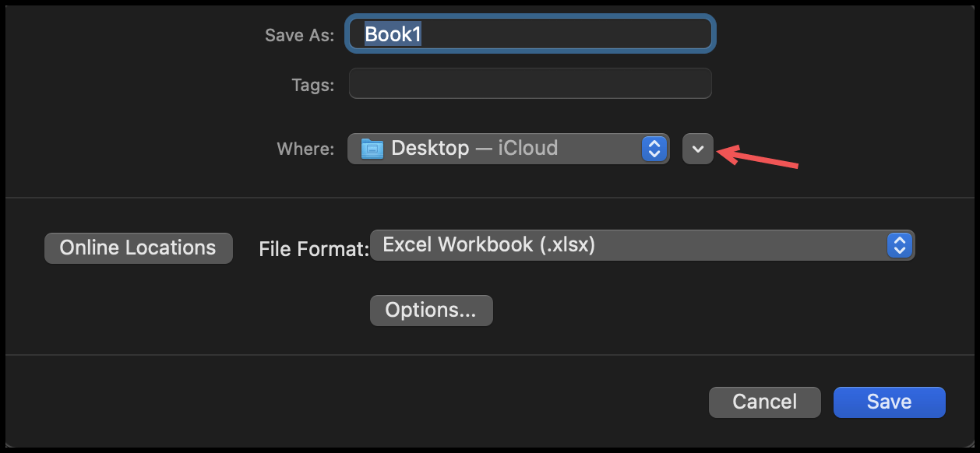Image resolution: width=980 pixels, height=453 pixels.
Task: Click Excel Workbook (.xlsx) to change format
Action: tap(639, 245)
